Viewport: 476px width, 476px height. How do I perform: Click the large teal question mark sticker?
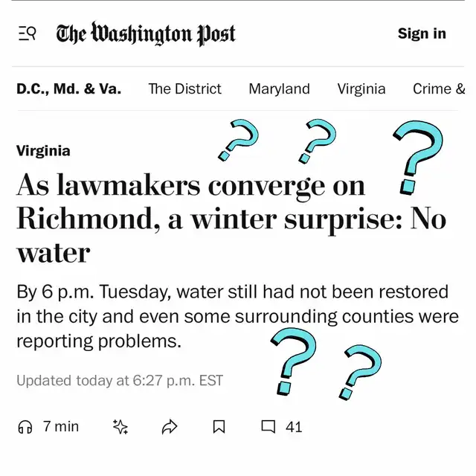click(418, 158)
